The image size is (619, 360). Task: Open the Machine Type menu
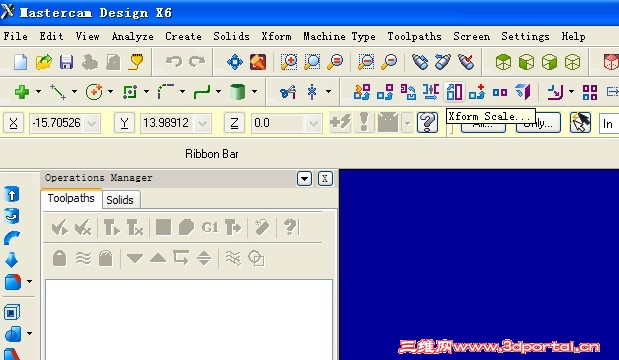point(340,36)
